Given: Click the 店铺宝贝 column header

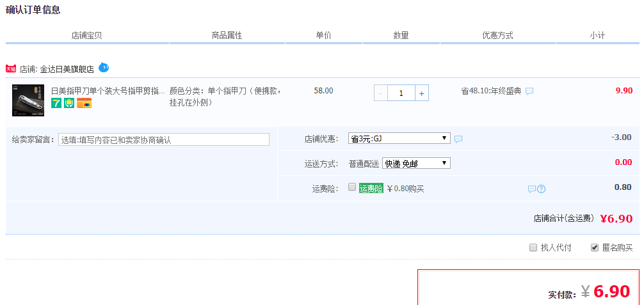Looking at the screenshot, I should pos(86,35).
